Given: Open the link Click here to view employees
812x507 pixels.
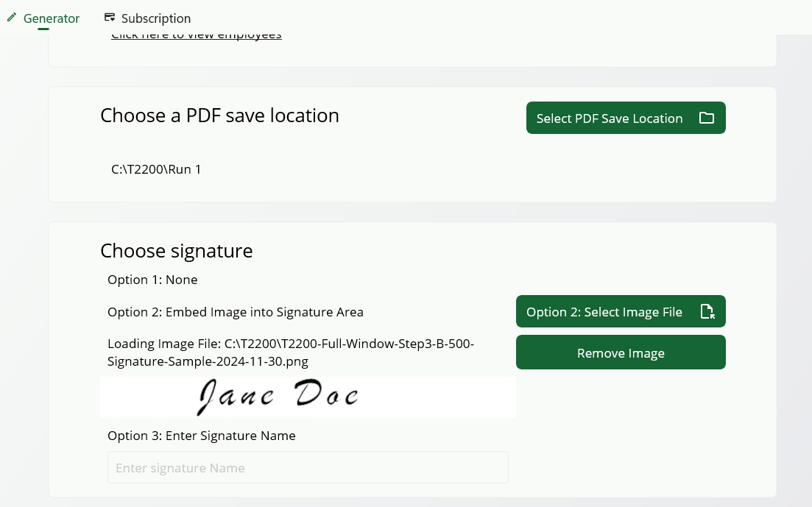Looking at the screenshot, I should (196, 34).
